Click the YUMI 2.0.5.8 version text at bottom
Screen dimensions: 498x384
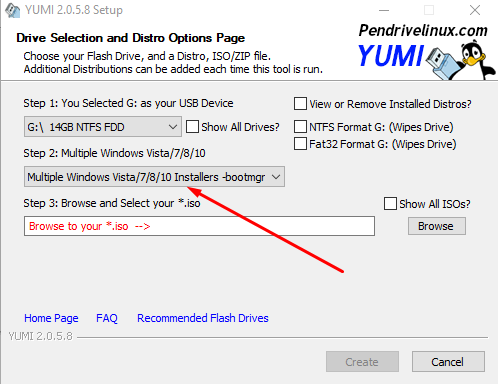pyautogui.click(x=40, y=336)
